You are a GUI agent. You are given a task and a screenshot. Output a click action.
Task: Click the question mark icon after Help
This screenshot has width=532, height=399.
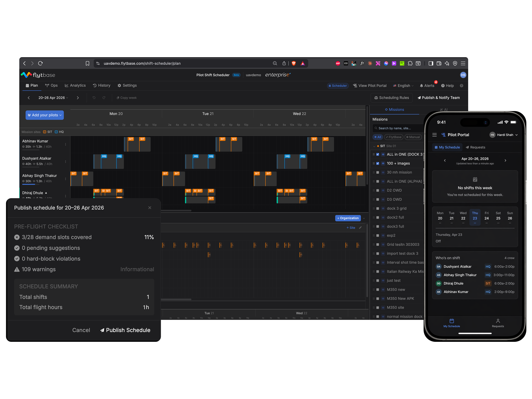[x=461, y=86]
